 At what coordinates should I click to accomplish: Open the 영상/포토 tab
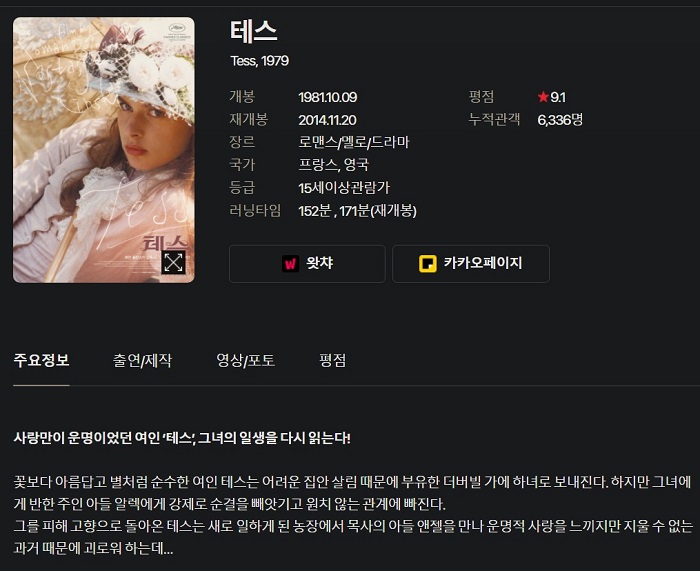click(246, 360)
